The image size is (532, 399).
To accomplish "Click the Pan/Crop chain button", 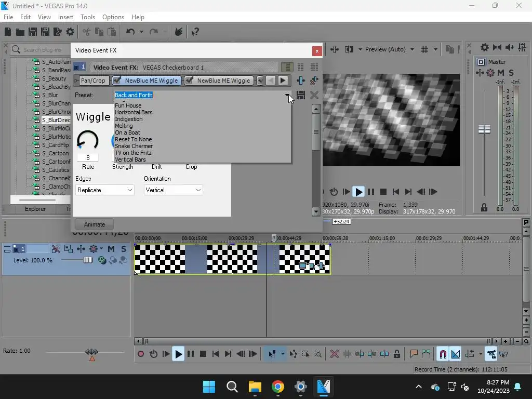I will pos(93,81).
